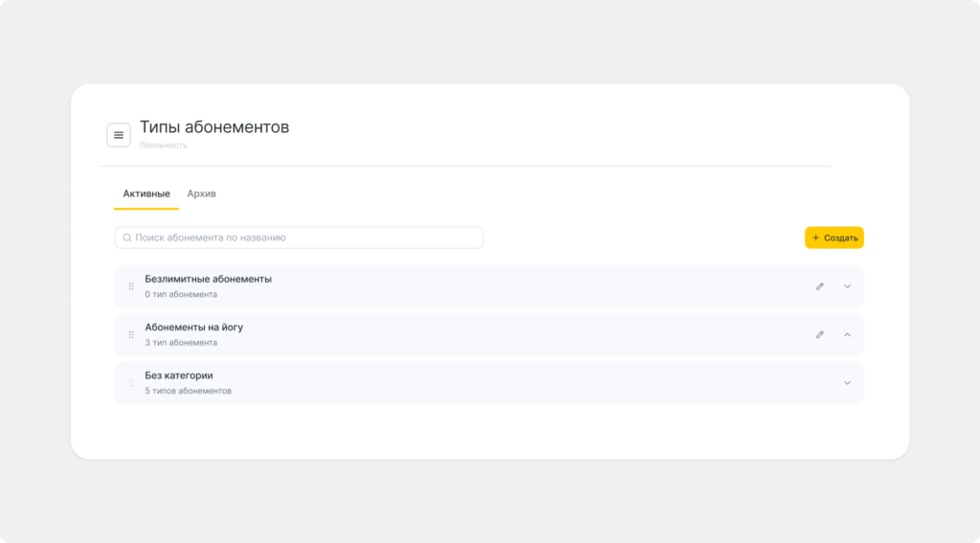Collapse Абонементы на йогу category chevron
980x543 pixels.
click(847, 334)
